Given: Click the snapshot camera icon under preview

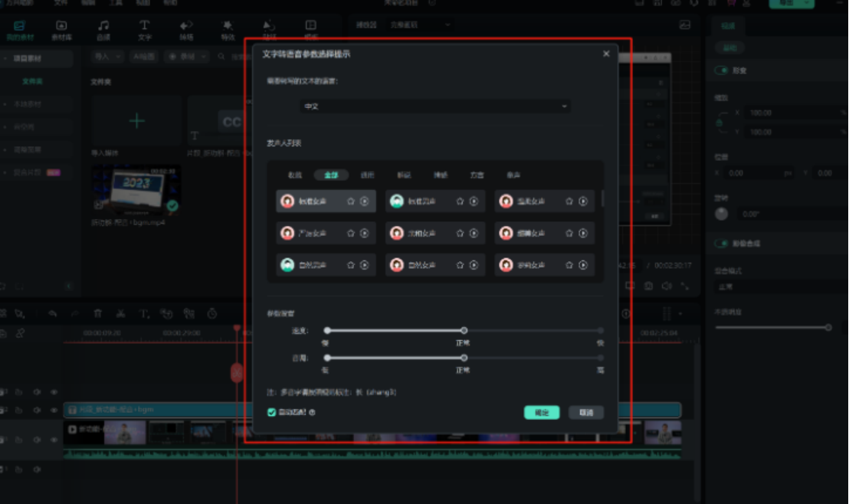Looking at the screenshot, I should point(648,286).
